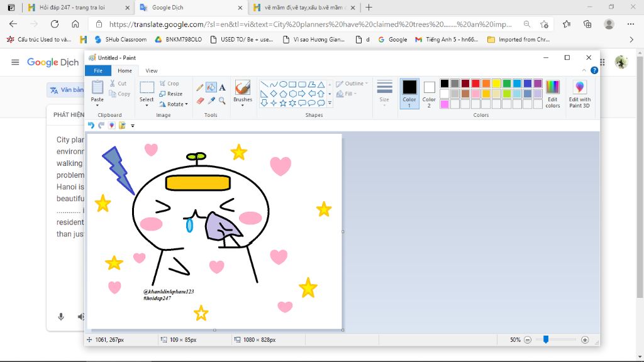Choose the Hexagon shape in Shapes gallery
644x362 pixels.
click(x=292, y=94)
